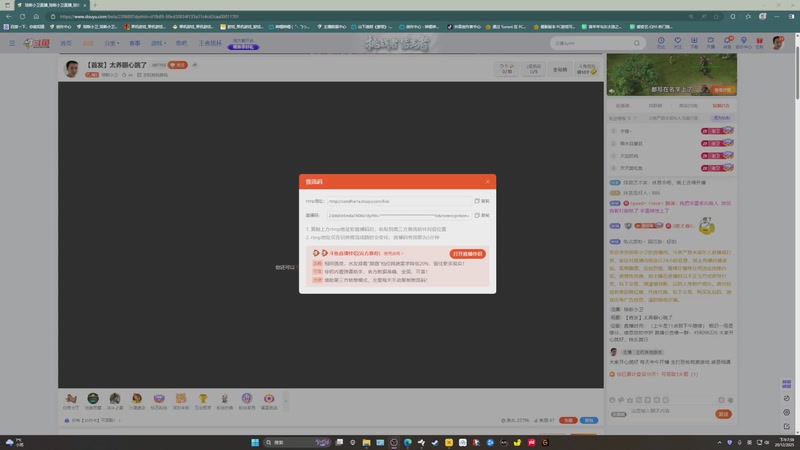Viewport: 800px width, 450px height.
Task: Open the 创作中心 lightbulb icon in the header
Action: pos(744,42)
